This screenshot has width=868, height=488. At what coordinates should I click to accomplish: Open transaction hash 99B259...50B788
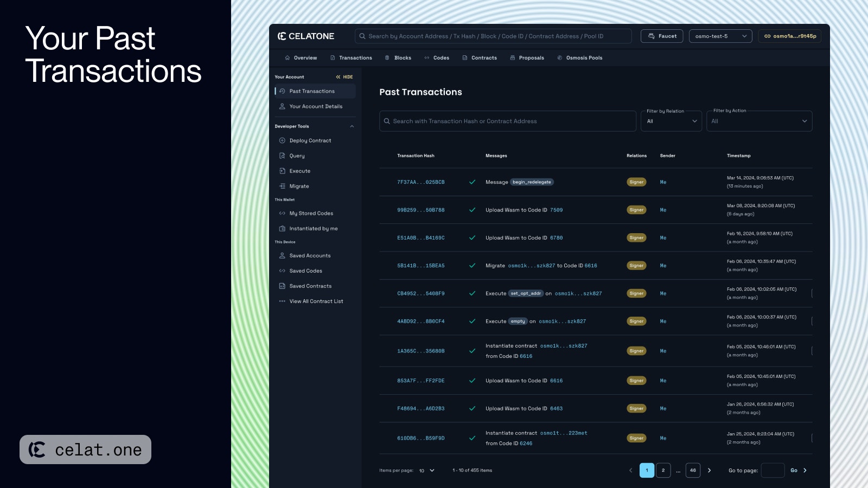tap(420, 210)
